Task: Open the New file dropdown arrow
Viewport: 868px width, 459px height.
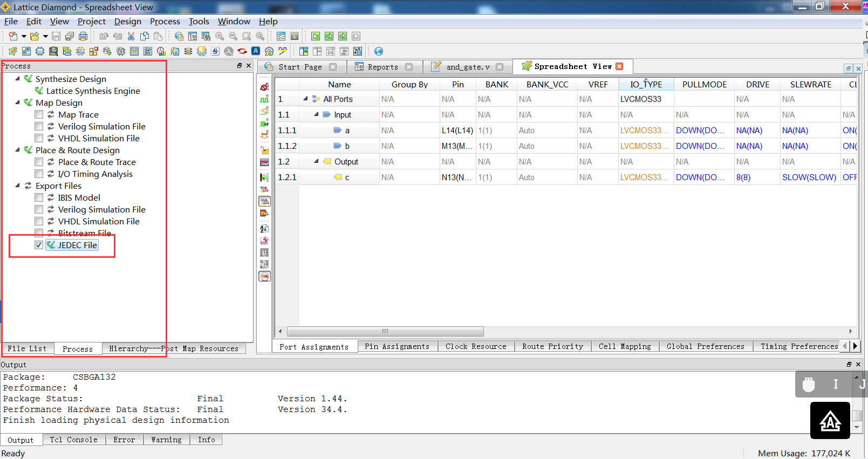Action: click(x=23, y=36)
